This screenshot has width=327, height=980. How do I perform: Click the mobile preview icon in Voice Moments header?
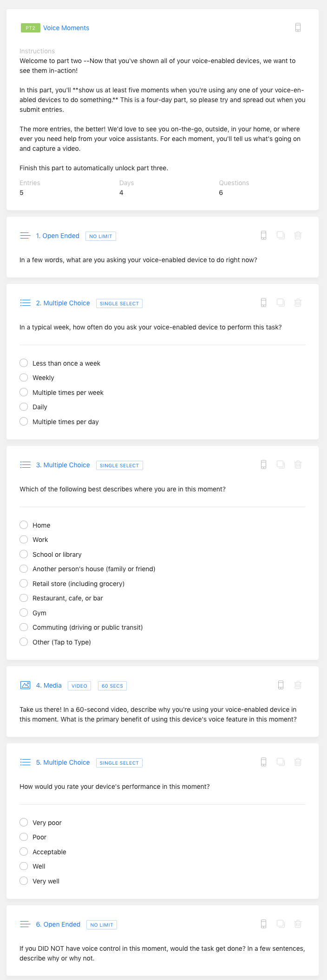tap(298, 27)
